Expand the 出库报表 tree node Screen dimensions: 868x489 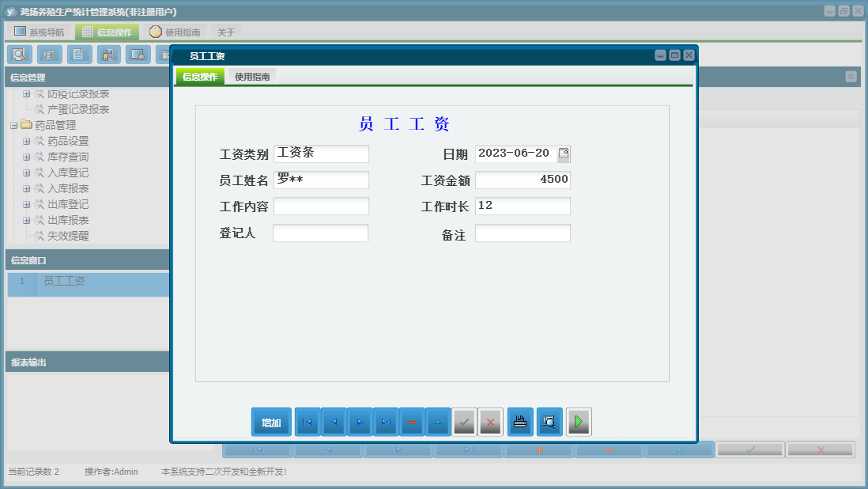27,221
